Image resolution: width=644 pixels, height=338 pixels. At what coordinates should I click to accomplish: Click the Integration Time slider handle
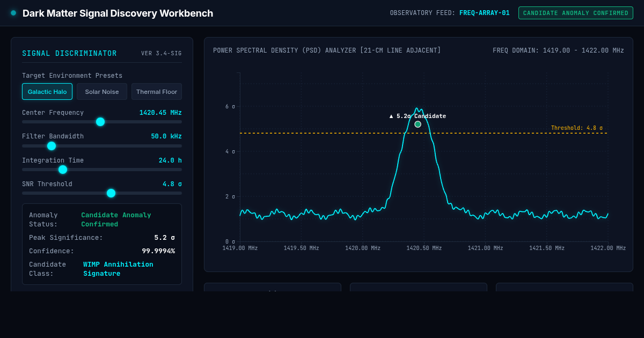63,170
